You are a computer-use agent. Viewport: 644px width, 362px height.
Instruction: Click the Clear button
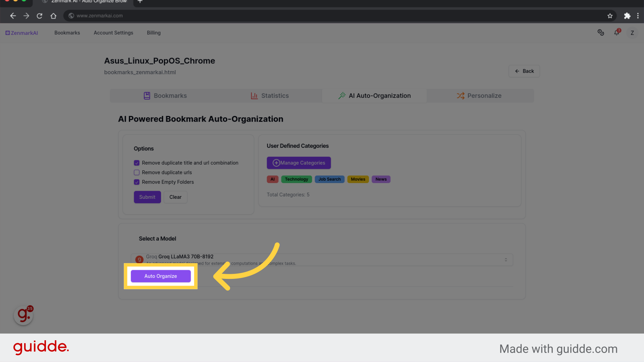pyautogui.click(x=175, y=197)
